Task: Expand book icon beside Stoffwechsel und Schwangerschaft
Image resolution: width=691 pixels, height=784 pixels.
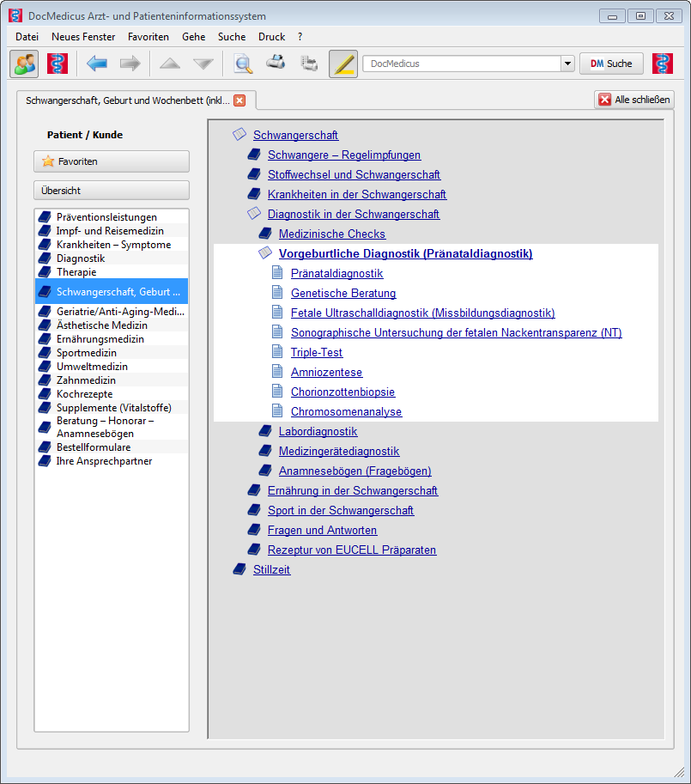Action: click(254, 174)
